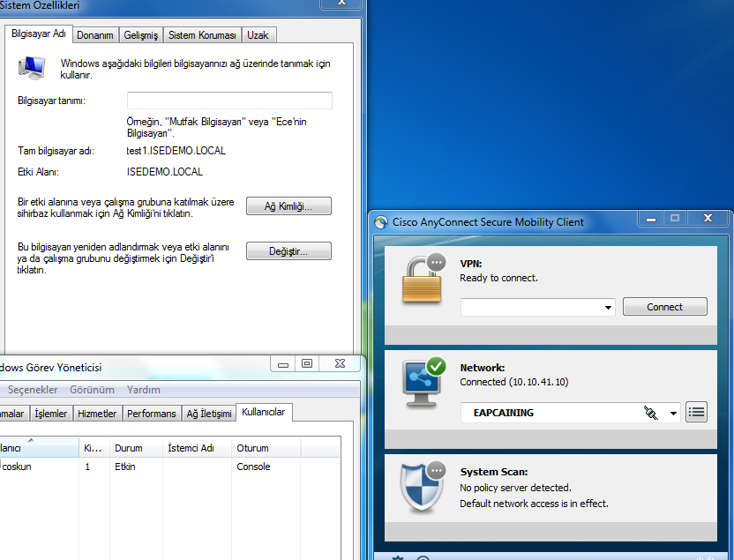Minimize the Cisco AnyConnect window
Screen dimensions: 734x560
tap(651, 219)
